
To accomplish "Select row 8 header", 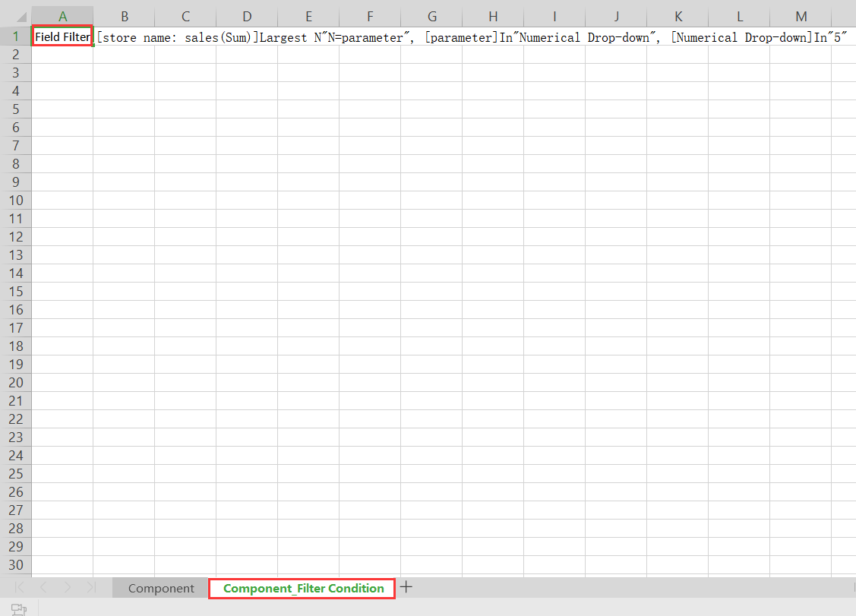I will pos(16,164).
